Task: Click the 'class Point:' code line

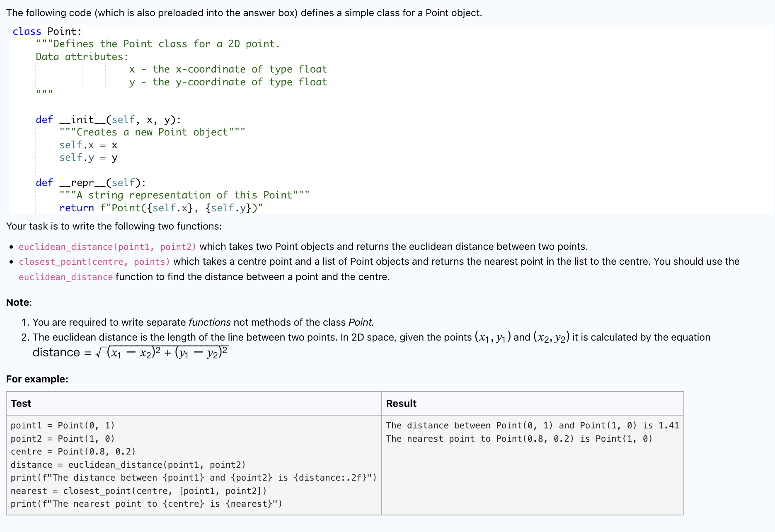Action: click(47, 31)
